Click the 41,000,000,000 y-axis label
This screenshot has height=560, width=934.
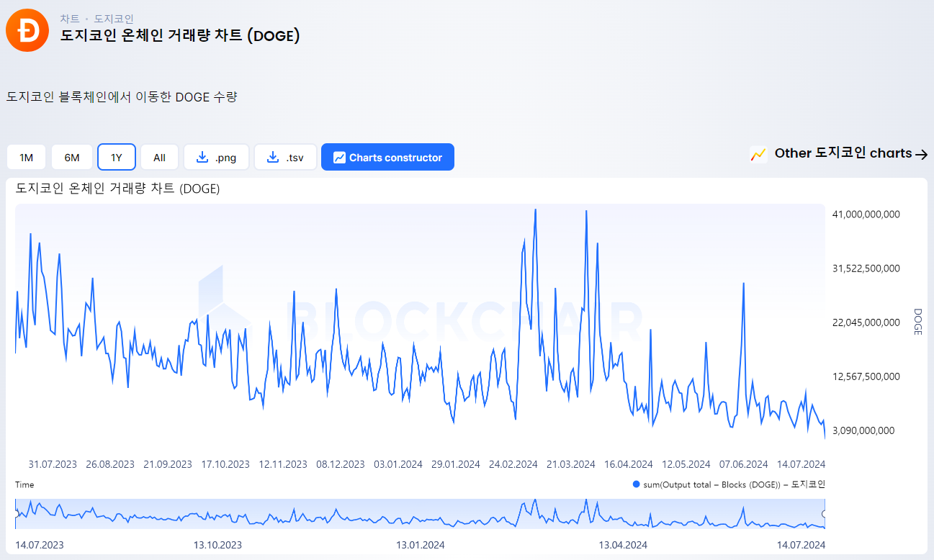[866, 214]
